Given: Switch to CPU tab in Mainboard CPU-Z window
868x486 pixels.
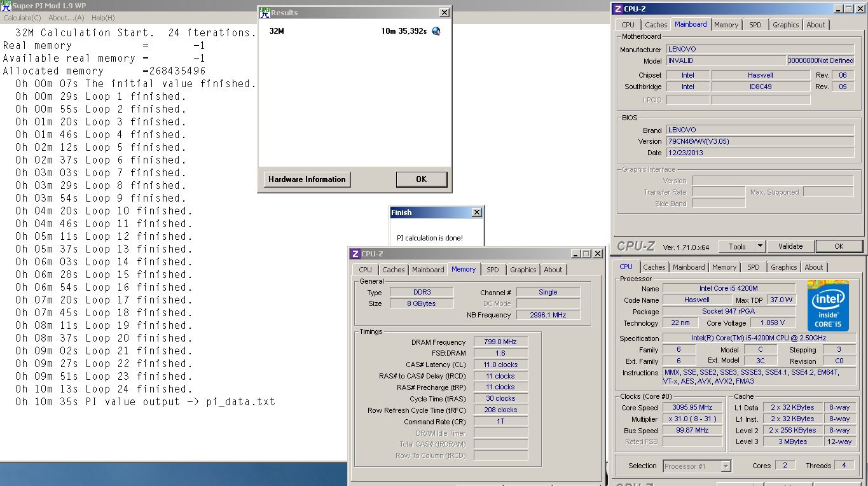Looking at the screenshot, I should 628,25.
